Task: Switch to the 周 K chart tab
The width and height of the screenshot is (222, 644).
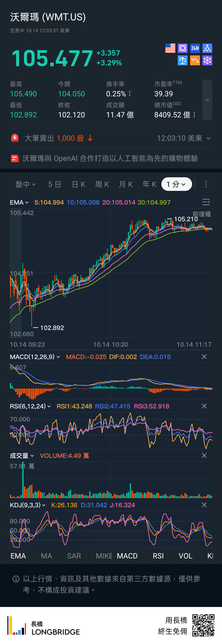Action: (x=102, y=184)
